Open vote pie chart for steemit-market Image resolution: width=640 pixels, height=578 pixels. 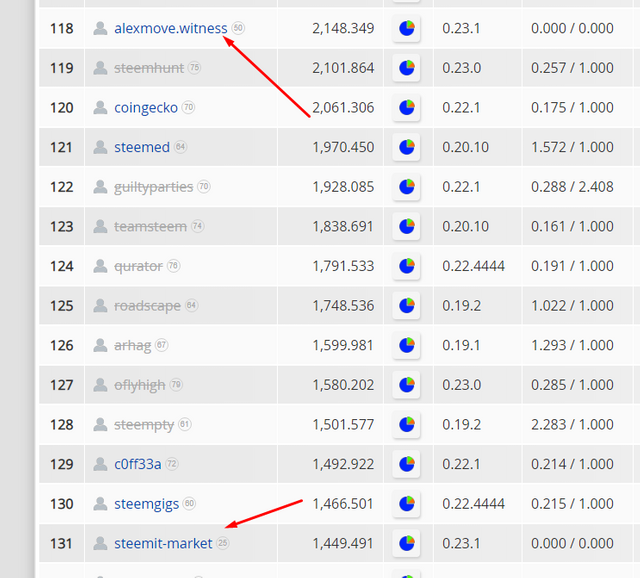(x=407, y=543)
